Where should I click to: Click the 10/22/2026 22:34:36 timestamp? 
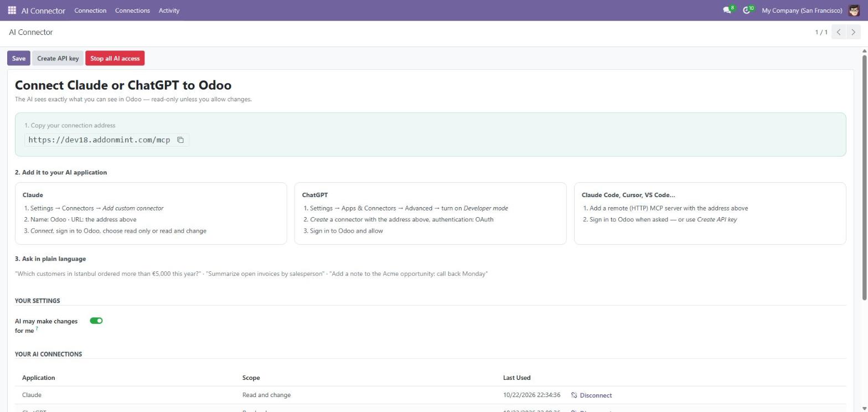(x=531, y=395)
